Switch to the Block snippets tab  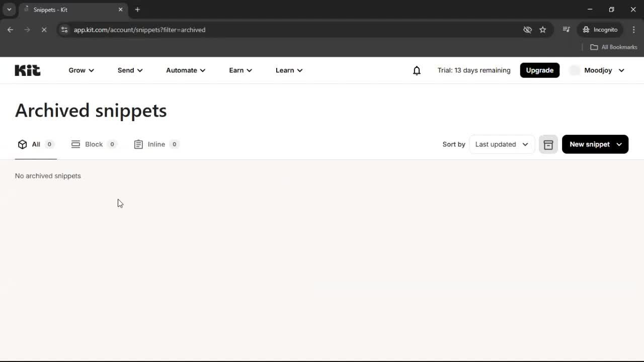(94, 144)
